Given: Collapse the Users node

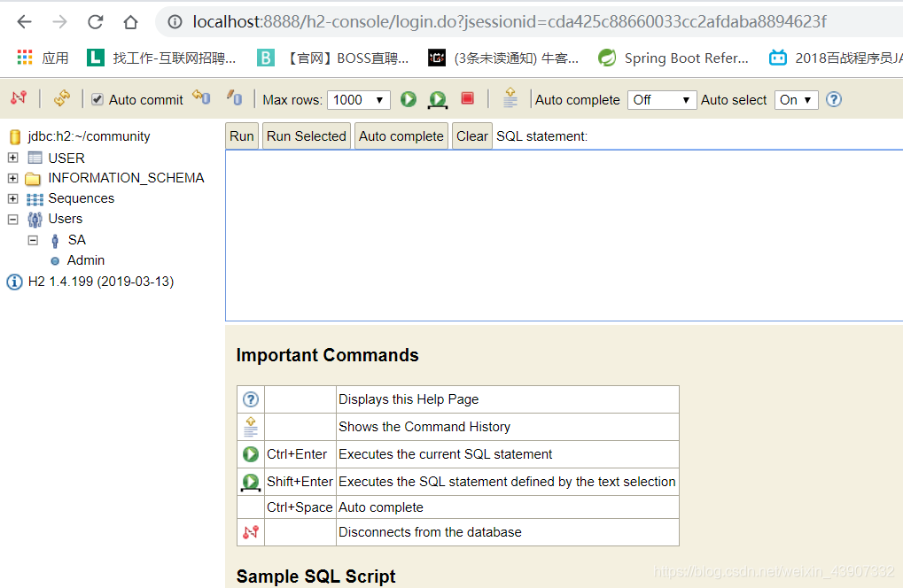Looking at the screenshot, I should (x=12, y=220).
